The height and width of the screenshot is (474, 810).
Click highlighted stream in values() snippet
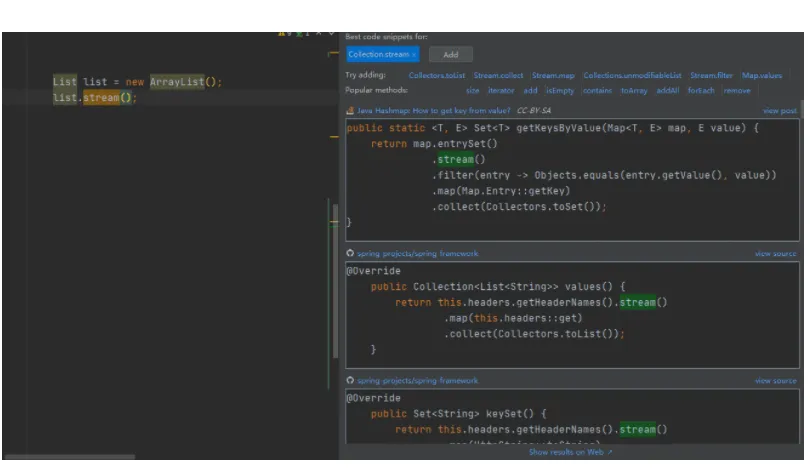pyautogui.click(x=637, y=303)
